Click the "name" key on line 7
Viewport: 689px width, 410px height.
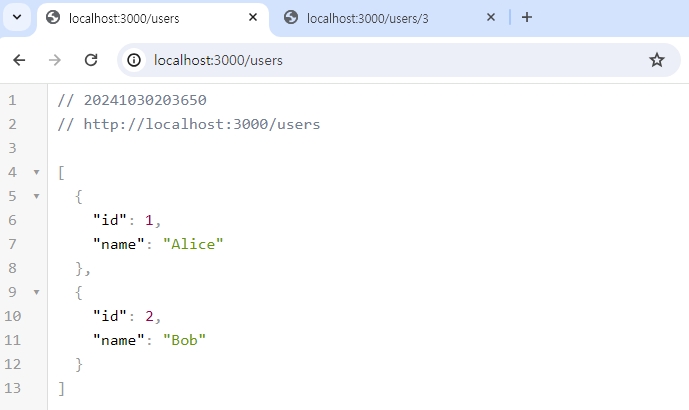pyautogui.click(x=119, y=244)
